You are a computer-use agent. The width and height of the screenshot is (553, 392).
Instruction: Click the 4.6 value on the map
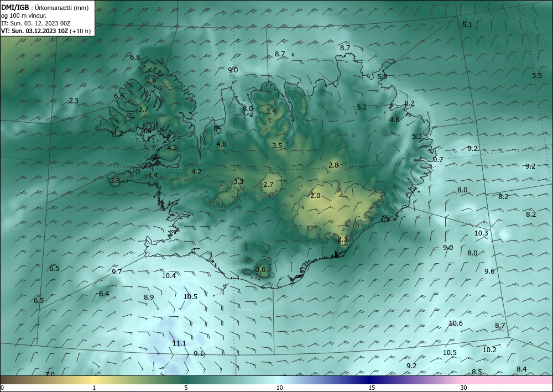click(x=394, y=120)
